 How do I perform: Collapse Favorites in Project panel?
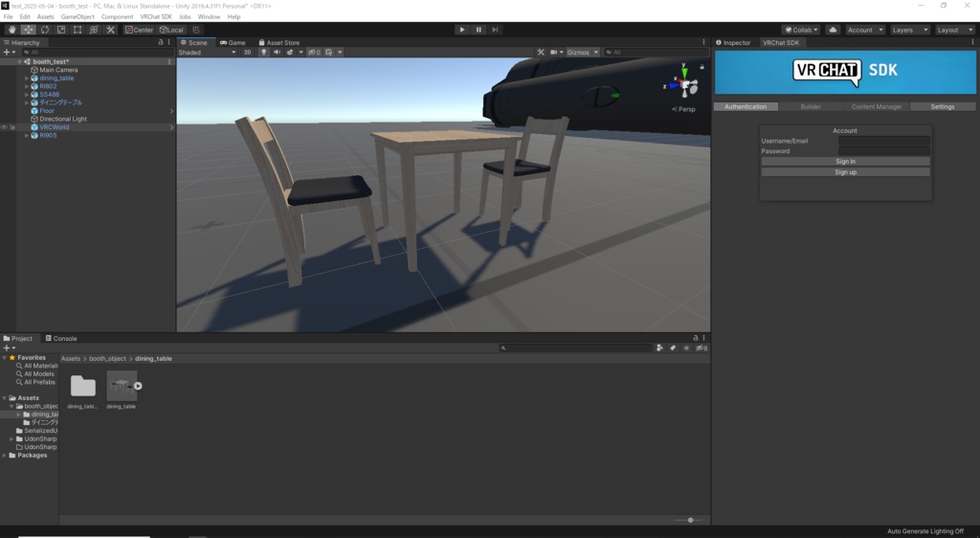[x=5, y=357]
